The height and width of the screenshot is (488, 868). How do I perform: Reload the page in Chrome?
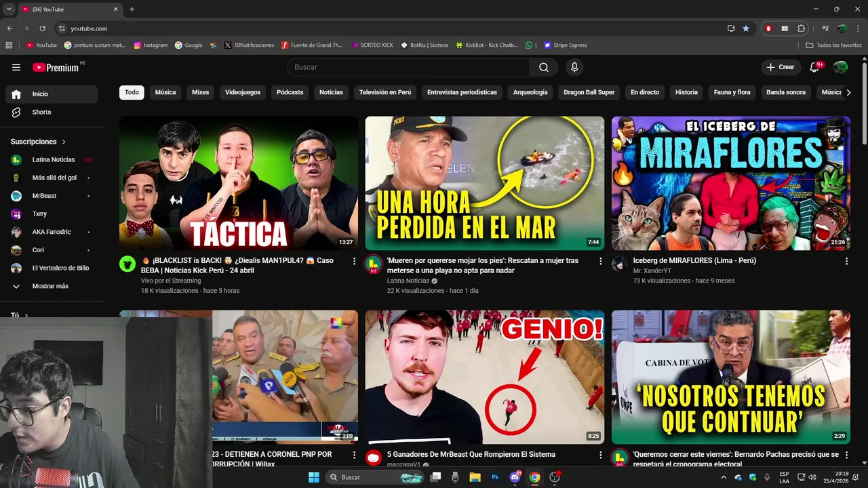[x=42, y=28]
